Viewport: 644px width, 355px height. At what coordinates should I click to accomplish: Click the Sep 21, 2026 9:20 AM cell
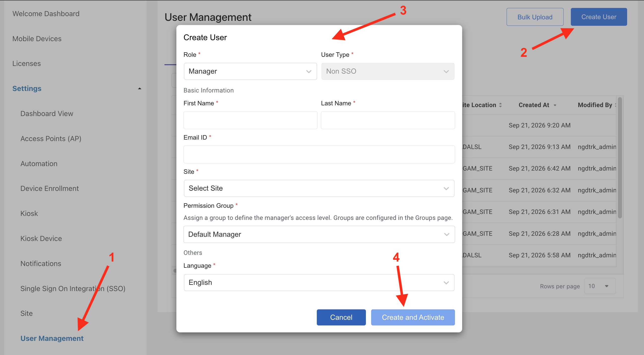[x=540, y=125]
